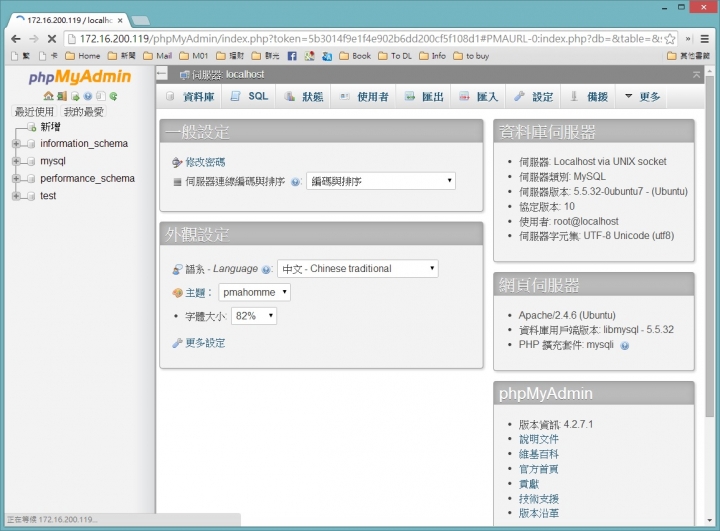This screenshot has width=720, height=531.
Task: Open the 狀態 status tab
Action: [304, 96]
